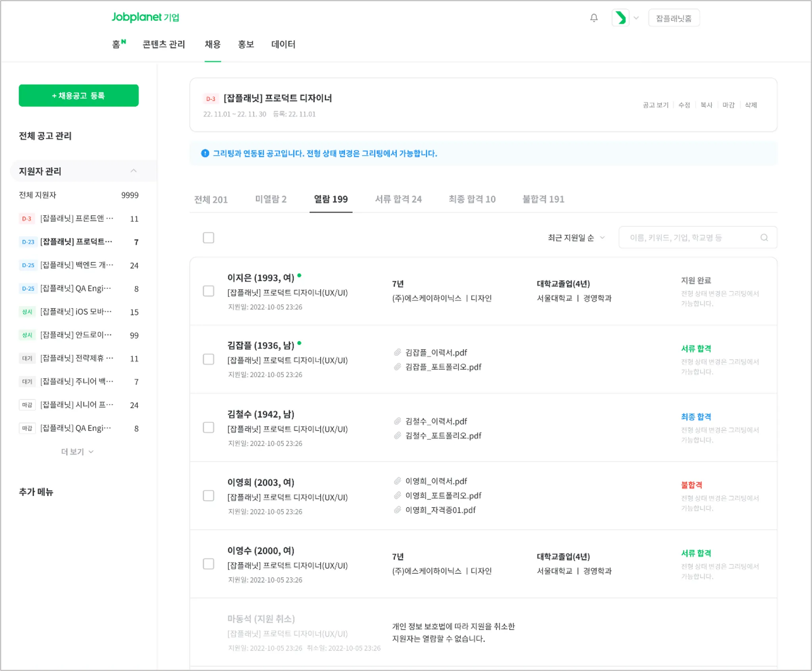Open 이영희_자격증01.pdf attachment
The image size is (812, 671).
coord(440,510)
